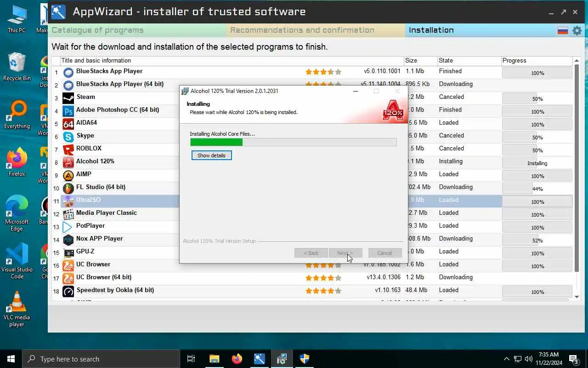Click the ROBLOX icon in the list
588x368 pixels.
pos(68,149)
